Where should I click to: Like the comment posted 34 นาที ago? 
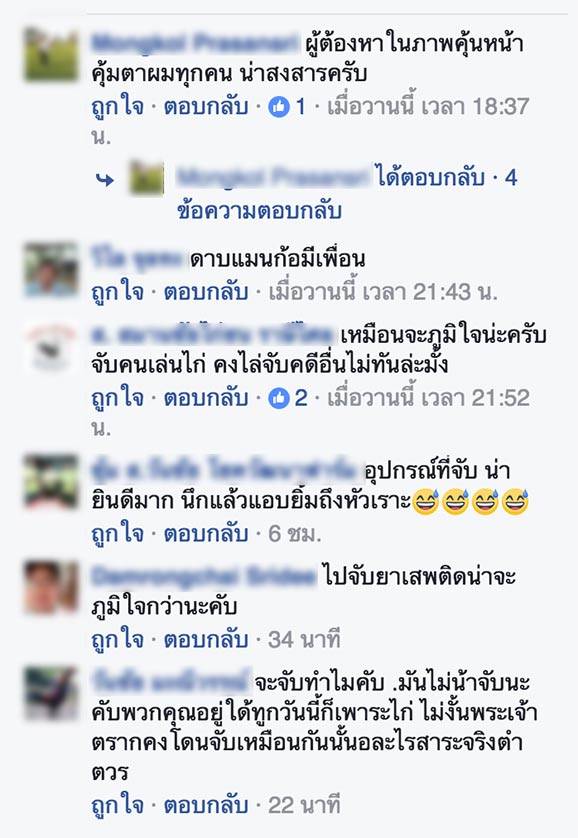tap(118, 640)
